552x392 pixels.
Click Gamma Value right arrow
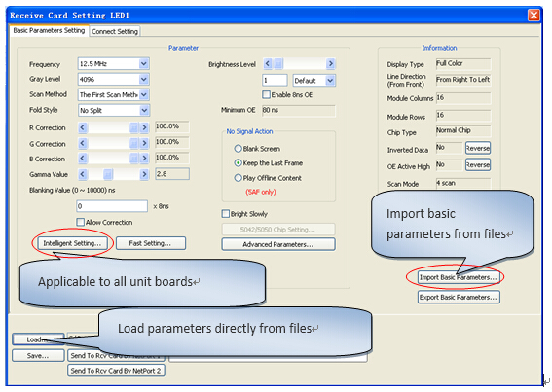[144, 174]
